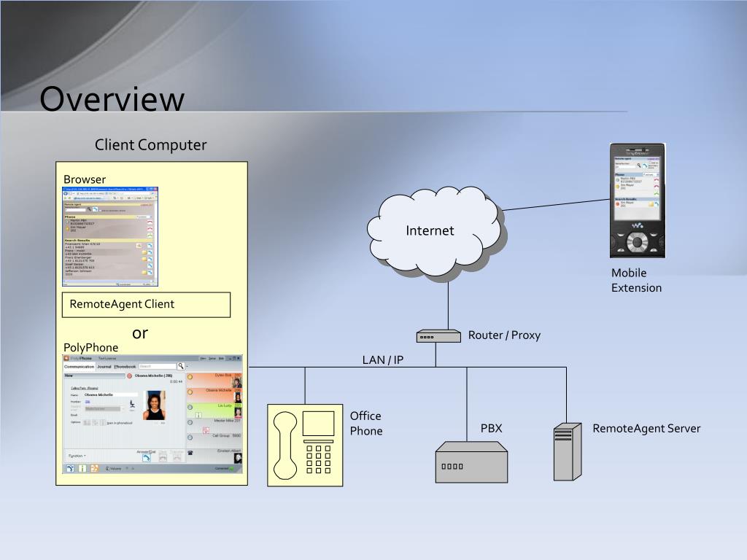Select the Router / Proxy device icon

438,336
